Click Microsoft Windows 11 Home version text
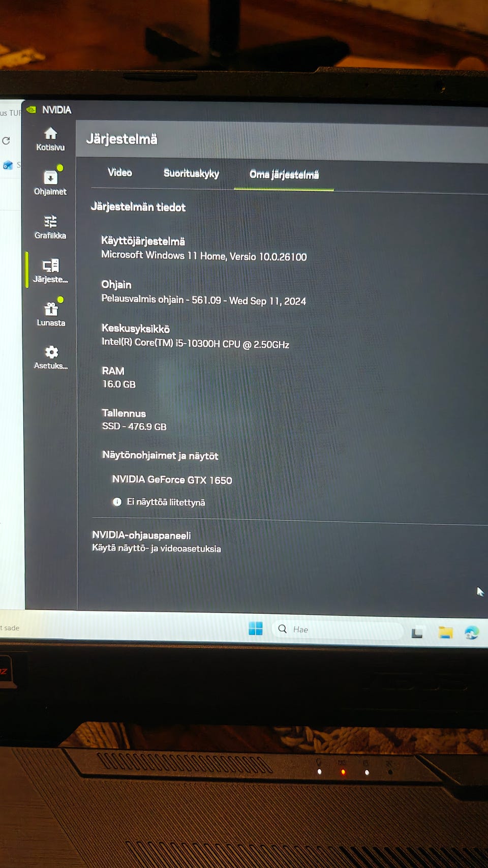The image size is (488, 868). (x=204, y=256)
